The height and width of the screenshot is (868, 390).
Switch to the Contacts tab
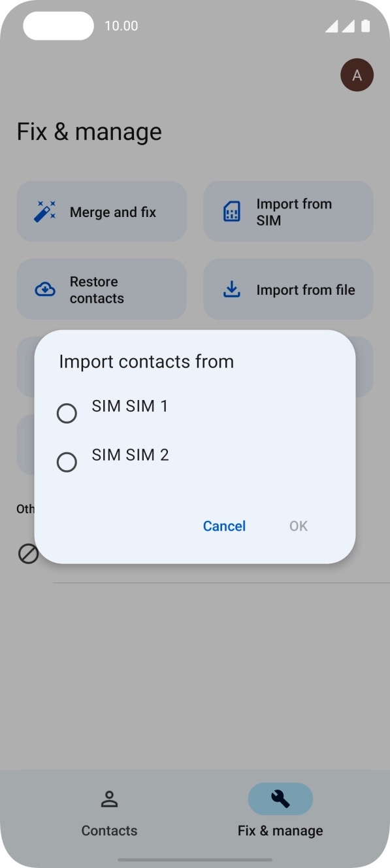pyautogui.click(x=109, y=812)
